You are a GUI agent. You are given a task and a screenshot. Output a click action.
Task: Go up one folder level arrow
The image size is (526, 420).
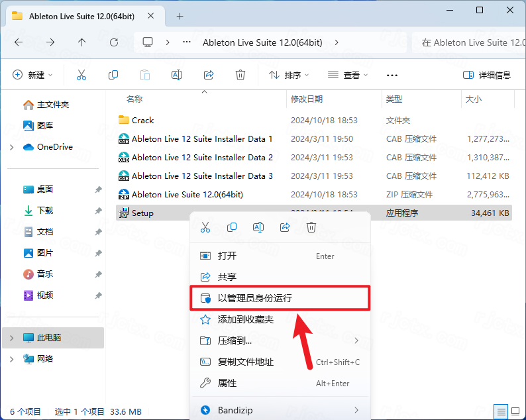[x=81, y=42]
